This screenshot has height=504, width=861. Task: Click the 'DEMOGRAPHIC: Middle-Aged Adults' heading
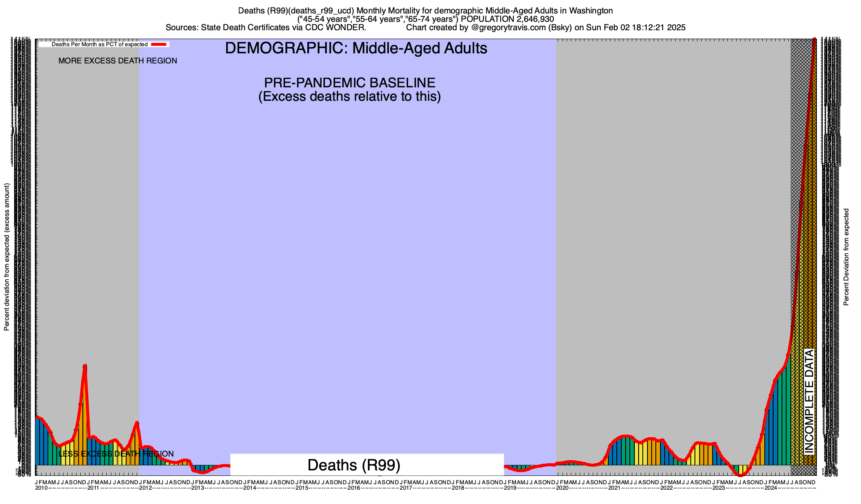click(x=356, y=48)
